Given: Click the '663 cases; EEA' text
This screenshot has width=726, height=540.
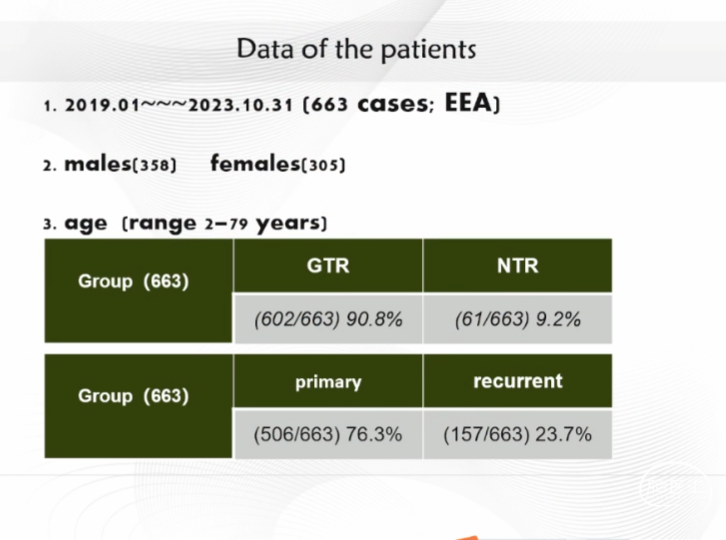Looking at the screenshot, I should pyautogui.click(x=401, y=103).
